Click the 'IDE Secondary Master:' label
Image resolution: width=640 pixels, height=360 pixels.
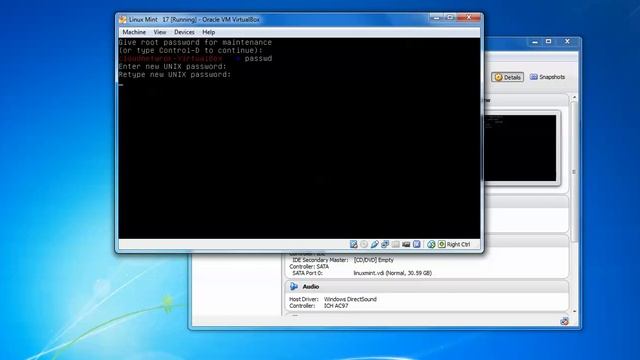[x=320, y=260]
